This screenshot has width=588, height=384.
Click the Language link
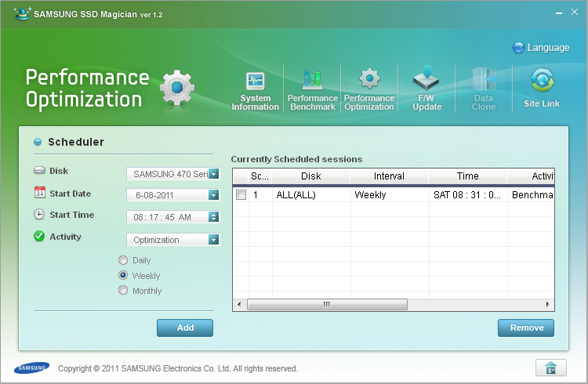[x=548, y=48]
